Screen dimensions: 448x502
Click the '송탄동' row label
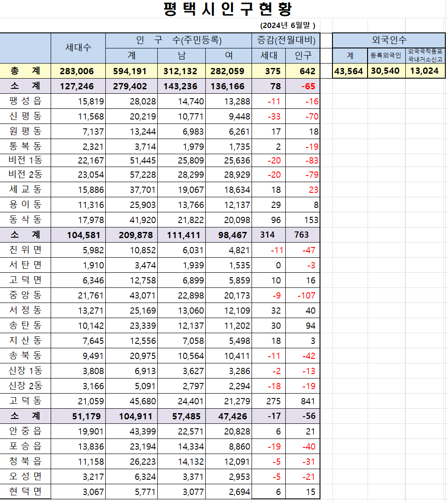pyautogui.click(x=25, y=325)
